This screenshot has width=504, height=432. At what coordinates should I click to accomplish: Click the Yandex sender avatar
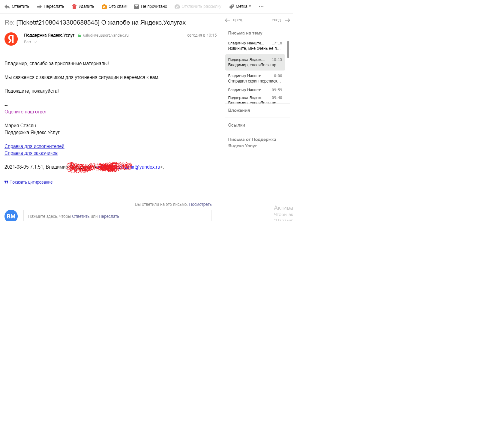(x=11, y=39)
